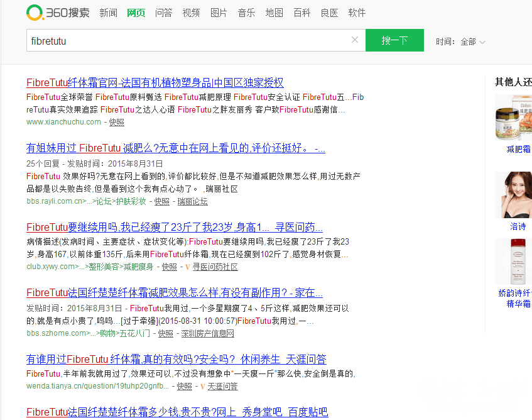The width and height of the screenshot is (532, 420).
Task: Open the 洛诗 related search link
Action: (x=518, y=227)
